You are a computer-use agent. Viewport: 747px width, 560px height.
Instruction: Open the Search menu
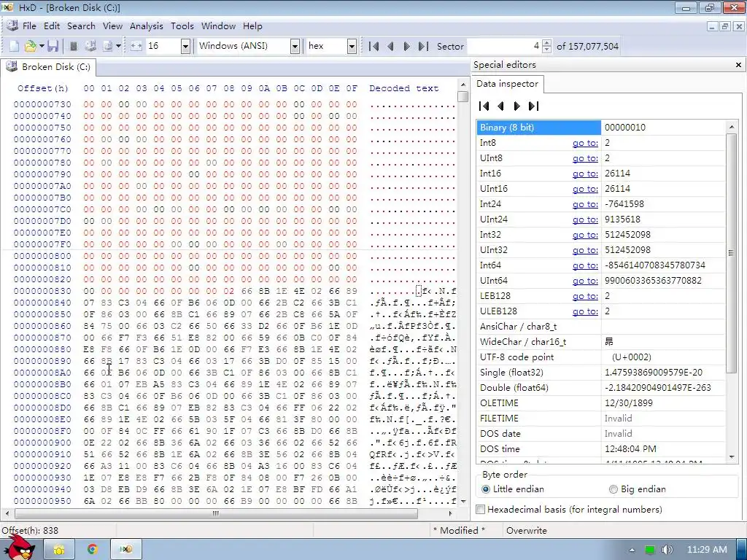pyautogui.click(x=81, y=26)
